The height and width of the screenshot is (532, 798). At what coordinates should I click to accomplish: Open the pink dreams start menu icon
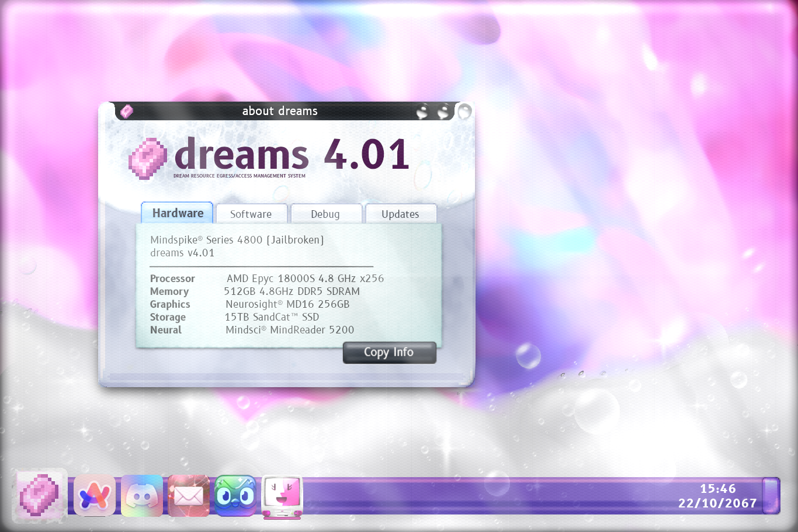point(39,495)
